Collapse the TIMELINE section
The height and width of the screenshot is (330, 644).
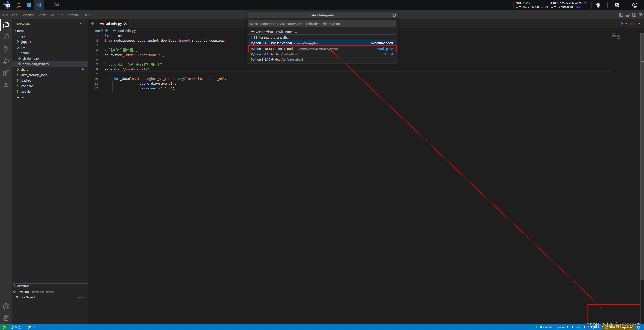pyautogui.click(x=50, y=292)
